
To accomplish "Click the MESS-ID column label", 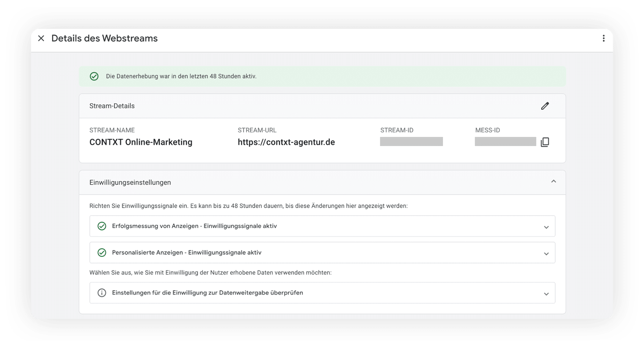I will click(x=487, y=130).
